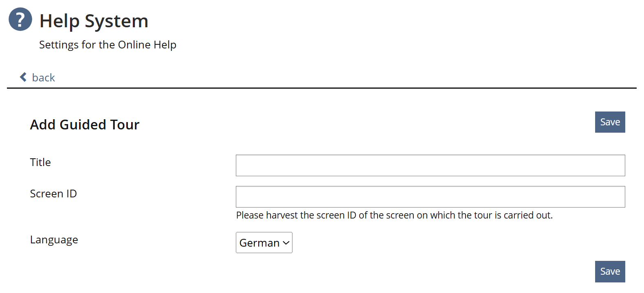This screenshot has height=293, width=644.
Task: Click the horizontal divider under the back link
Action: click(322, 88)
